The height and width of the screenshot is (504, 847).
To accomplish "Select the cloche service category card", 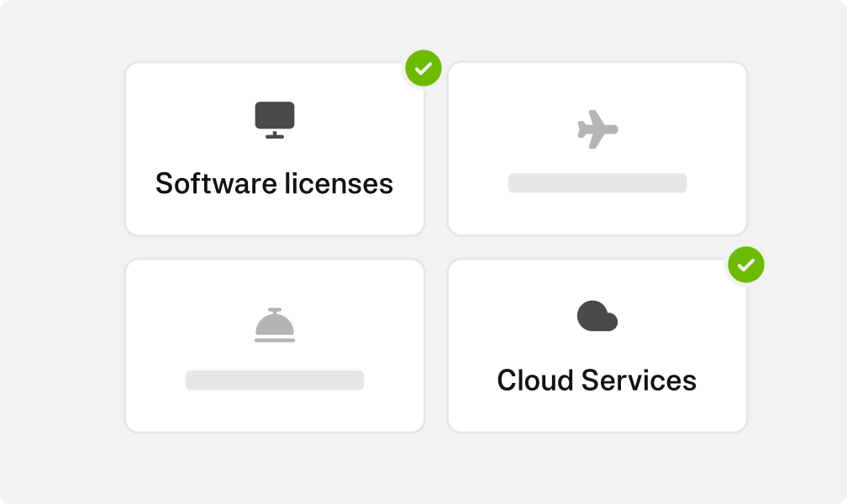I will (275, 345).
